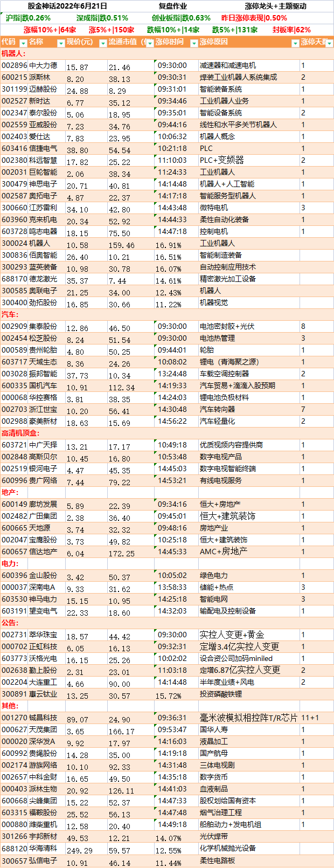The width and height of the screenshot is (334, 868).
Task: Open the 代码 column filter dropdown
Action: click(x=22, y=43)
